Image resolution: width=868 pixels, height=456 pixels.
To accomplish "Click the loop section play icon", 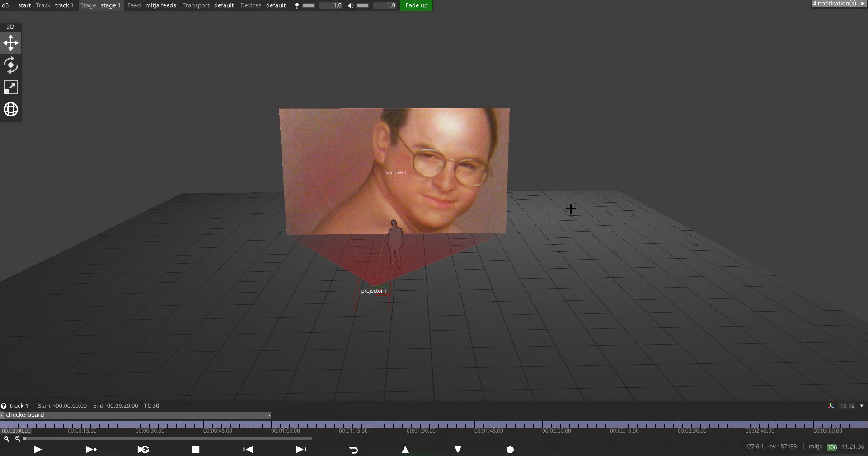I will 143,449.
